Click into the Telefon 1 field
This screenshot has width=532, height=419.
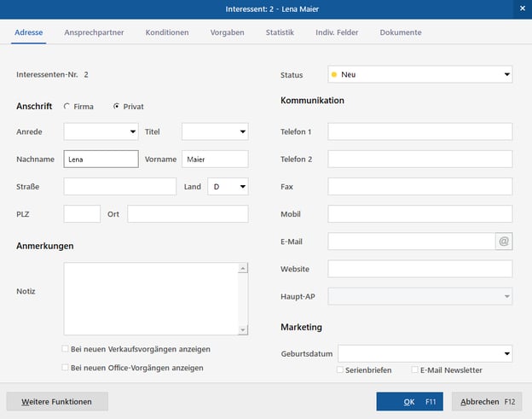pyautogui.click(x=419, y=131)
